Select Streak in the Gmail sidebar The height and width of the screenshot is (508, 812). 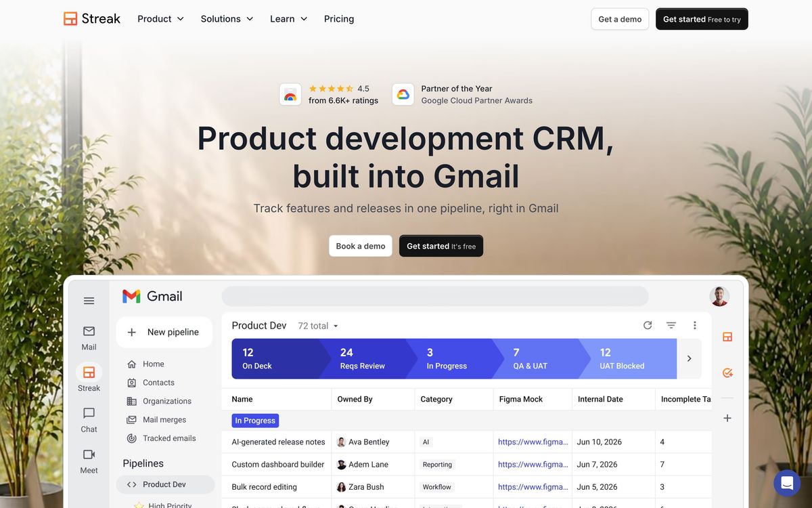[89, 379]
